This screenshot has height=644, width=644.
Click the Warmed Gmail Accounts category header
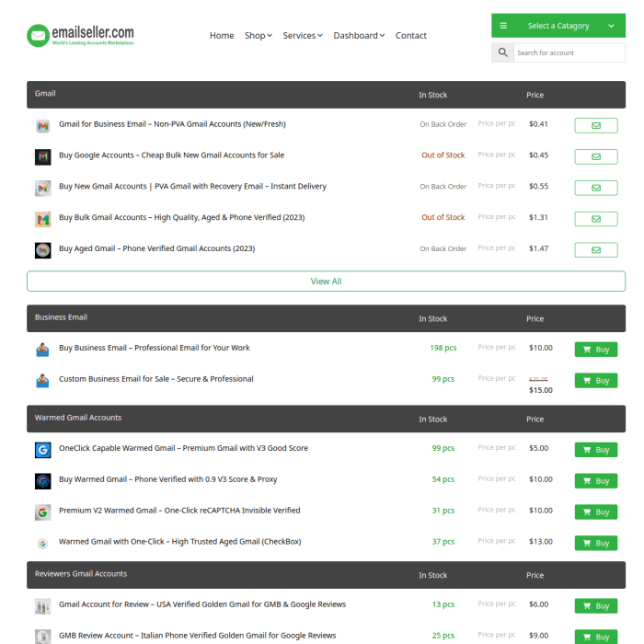(78, 418)
